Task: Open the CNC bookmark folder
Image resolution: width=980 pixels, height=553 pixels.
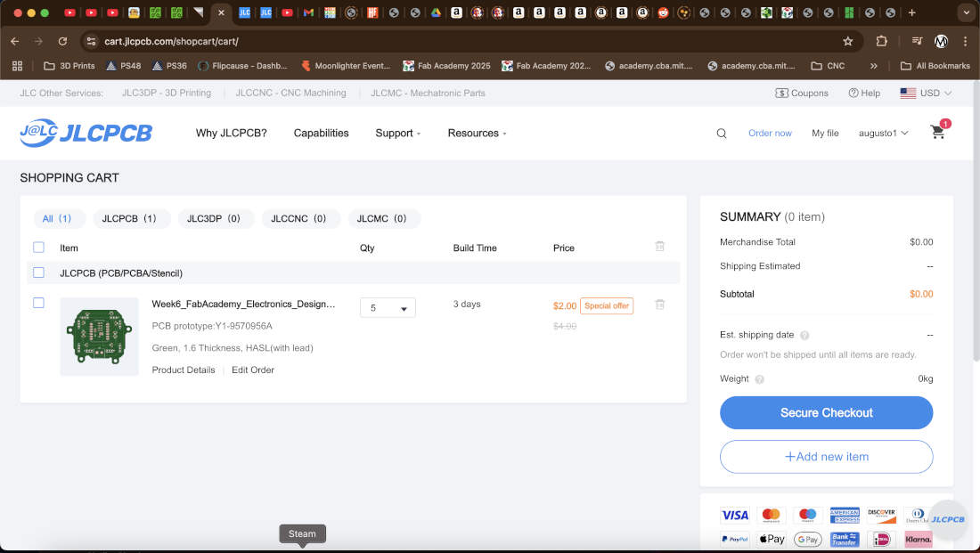Action: click(x=828, y=66)
